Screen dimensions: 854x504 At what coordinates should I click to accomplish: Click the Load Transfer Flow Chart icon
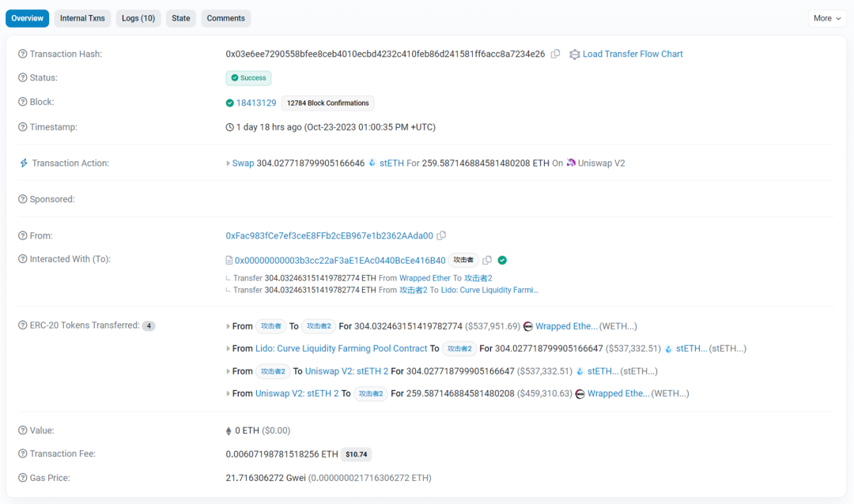pyautogui.click(x=574, y=55)
